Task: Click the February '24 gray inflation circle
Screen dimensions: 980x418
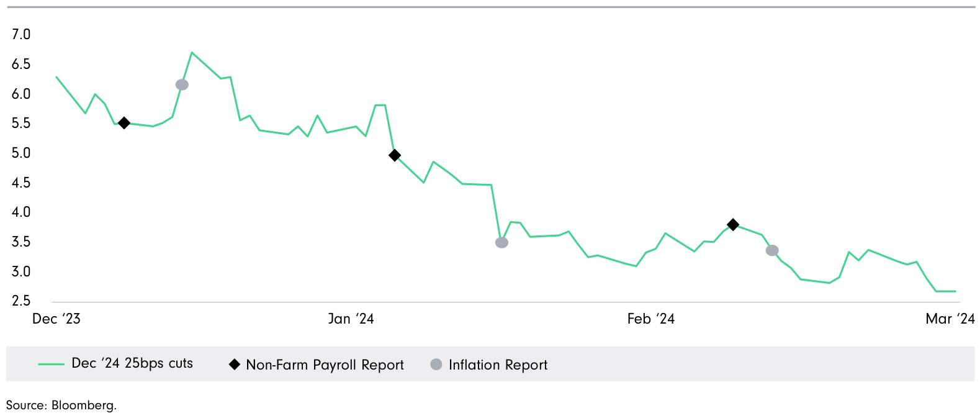Action: point(772,250)
